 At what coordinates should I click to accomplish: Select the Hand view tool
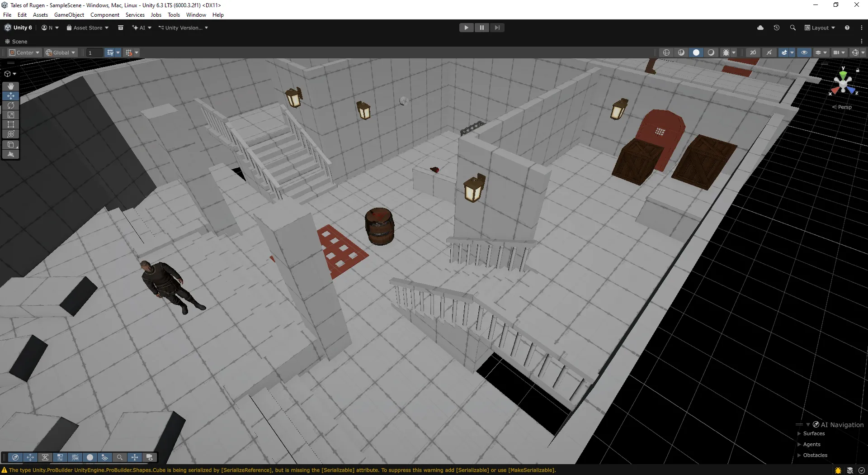click(11, 86)
